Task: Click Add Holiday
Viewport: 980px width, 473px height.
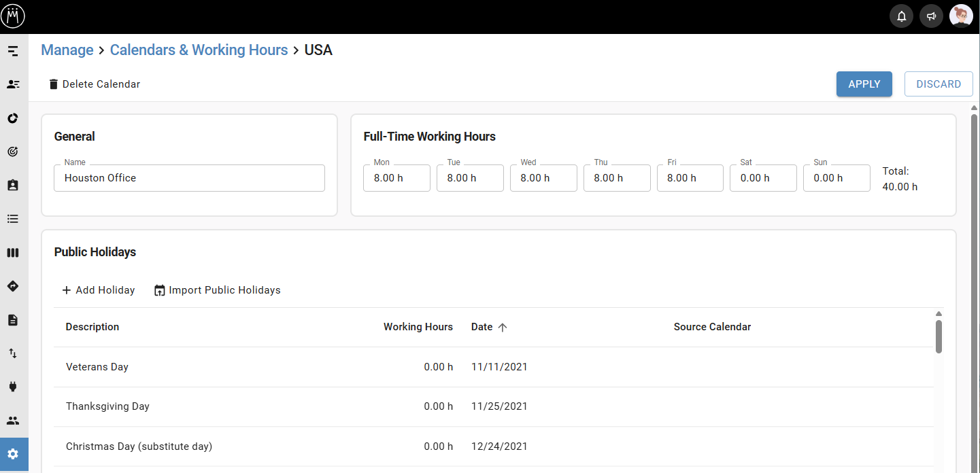Action: click(98, 290)
